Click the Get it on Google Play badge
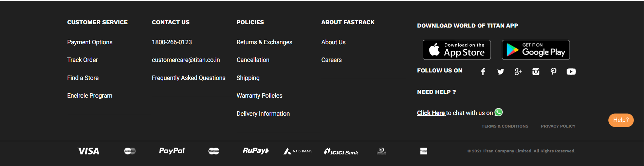Screen dimensions: 644x166 coord(536,50)
